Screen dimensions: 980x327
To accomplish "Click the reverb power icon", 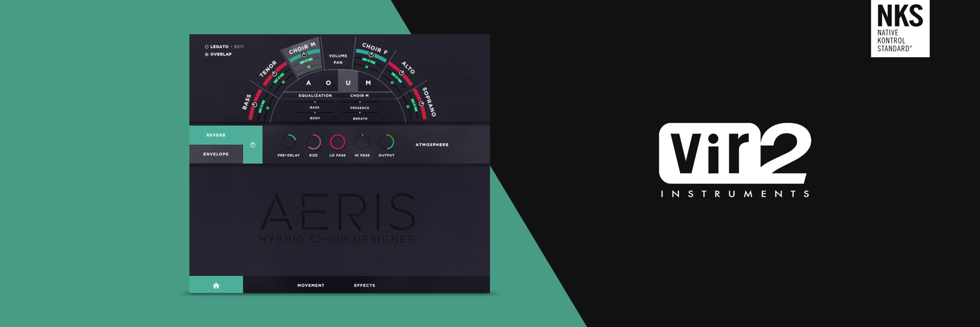I will tap(253, 145).
